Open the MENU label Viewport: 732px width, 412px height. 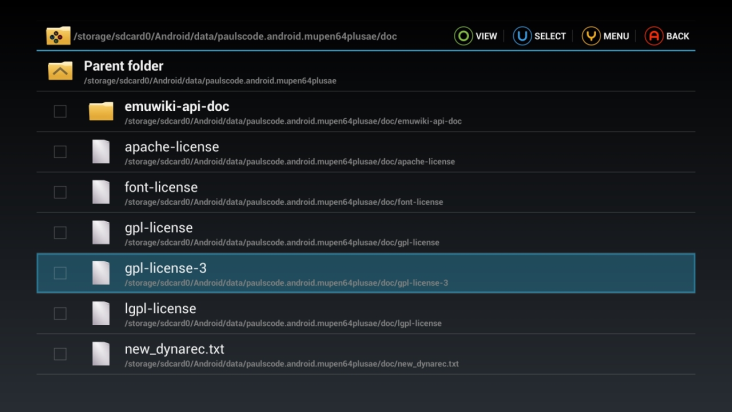[x=616, y=36]
